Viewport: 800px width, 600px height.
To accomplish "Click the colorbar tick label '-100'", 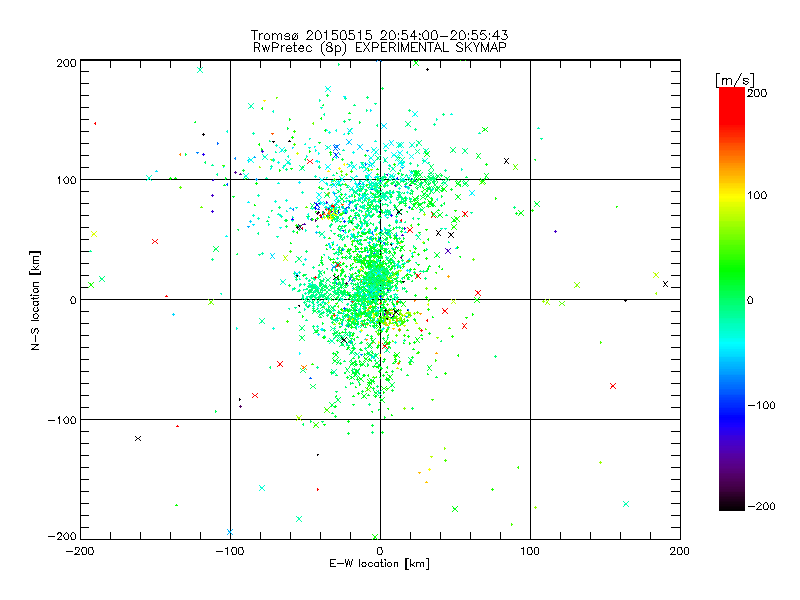I will [x=761, y=405].
